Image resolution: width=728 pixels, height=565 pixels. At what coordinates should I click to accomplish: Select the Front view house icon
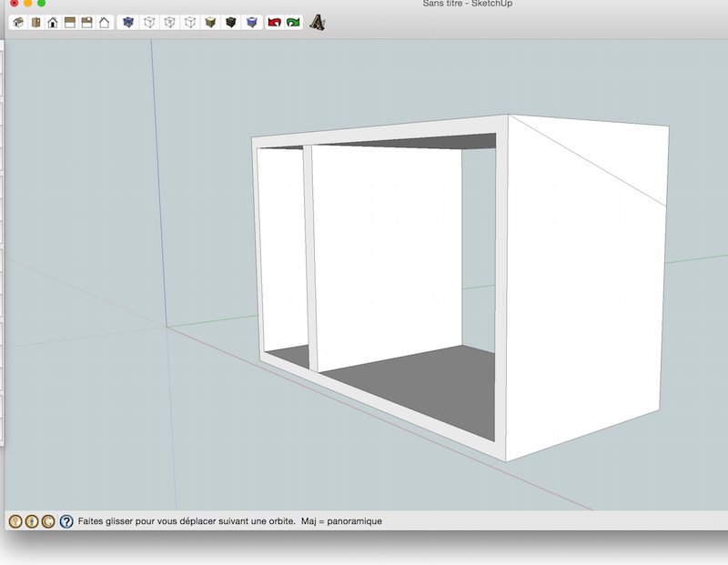tap(53, 22)
